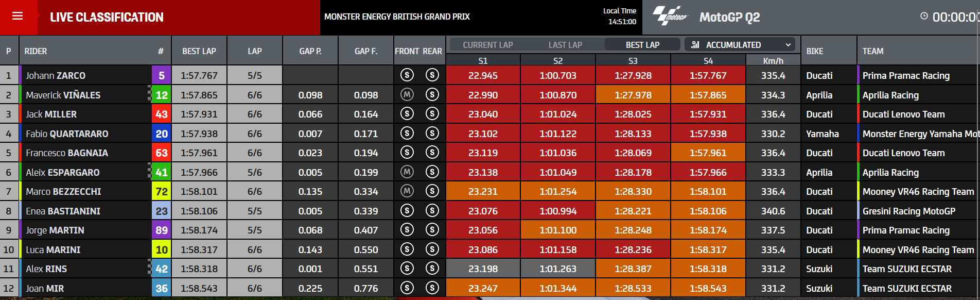Click Zarco's soft rear tyre icon
The height and width of the screenshot is (300, 980).
click(x=432, y=75)
